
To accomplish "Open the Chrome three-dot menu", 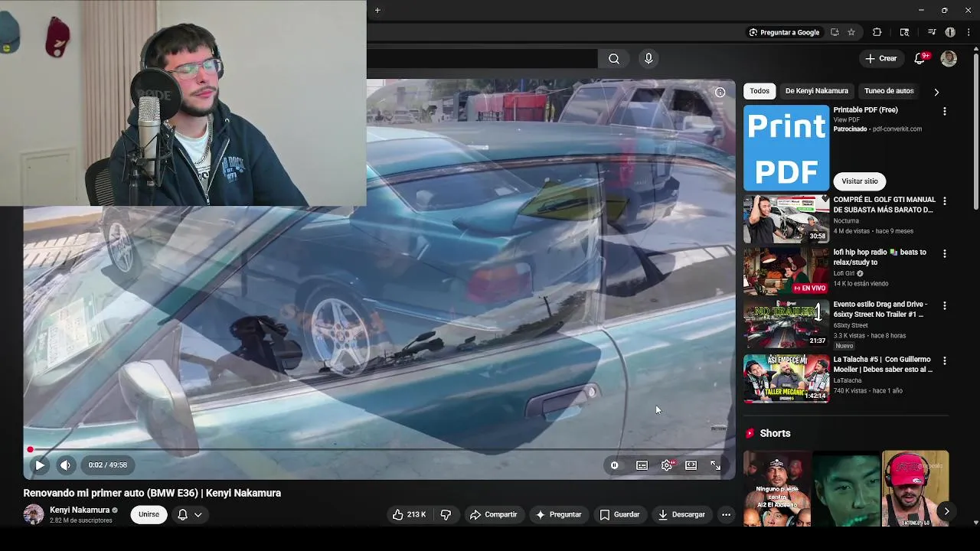I will pyautogui.click(x=968, y=32).
